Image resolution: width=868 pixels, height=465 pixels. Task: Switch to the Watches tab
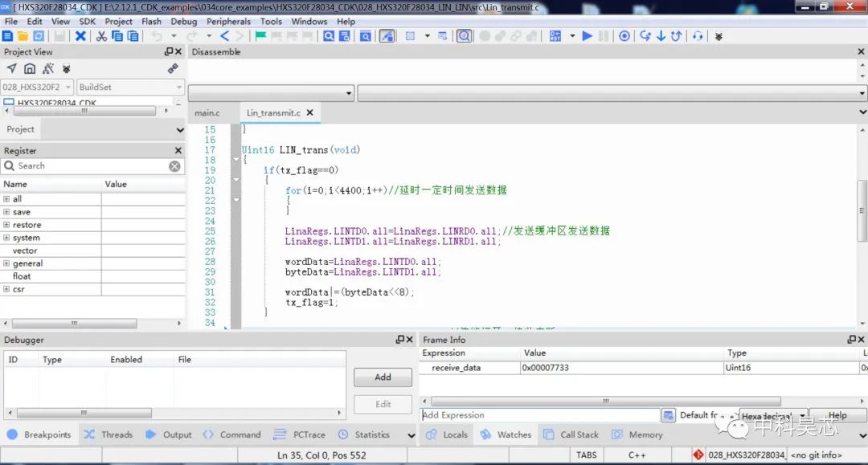[506, 434]
